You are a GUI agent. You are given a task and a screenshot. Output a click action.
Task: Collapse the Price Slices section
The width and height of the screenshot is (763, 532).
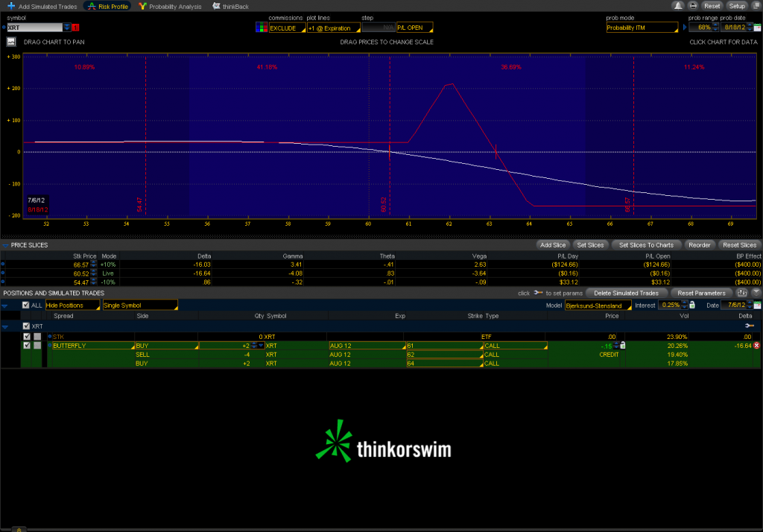click(x=5, y=245)
